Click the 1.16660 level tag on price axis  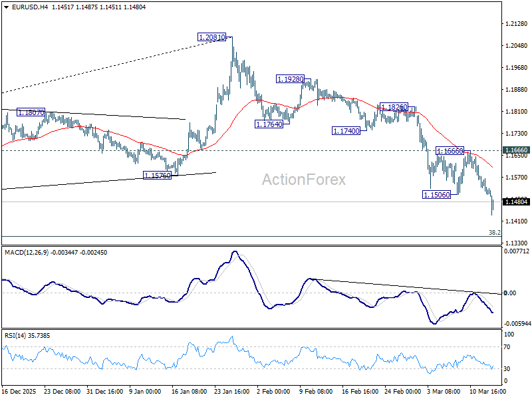click(x=516, y=150)
